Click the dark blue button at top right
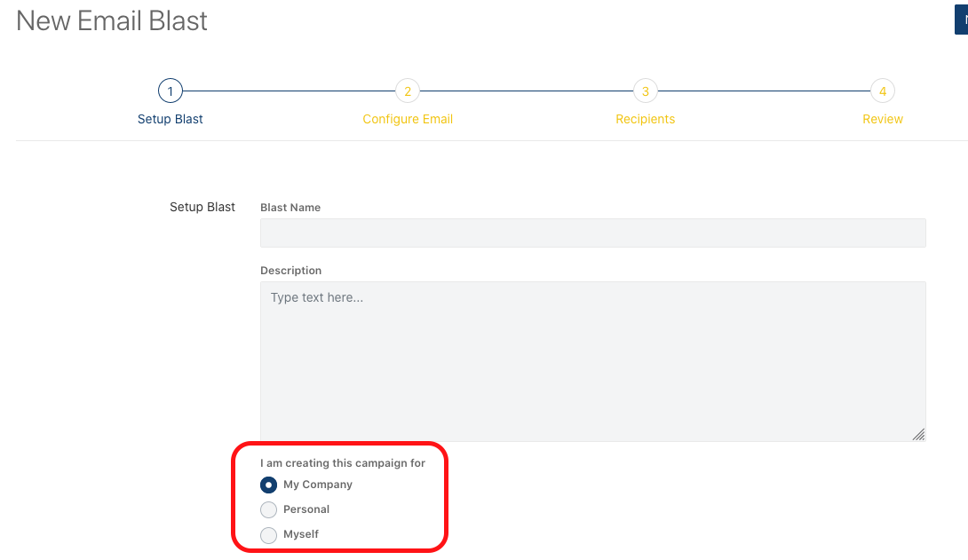The height and width of the screenshot is (560, 968). click(x=961, y=20)
